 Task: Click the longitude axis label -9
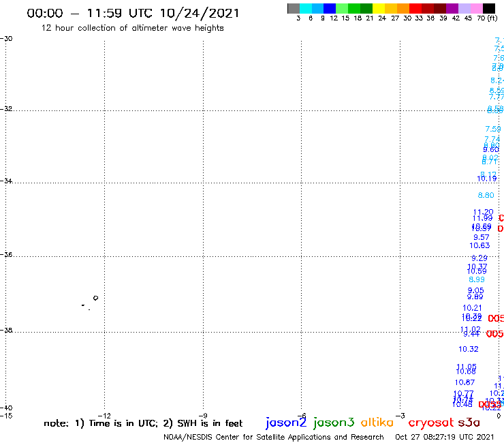tap(203, 416)
